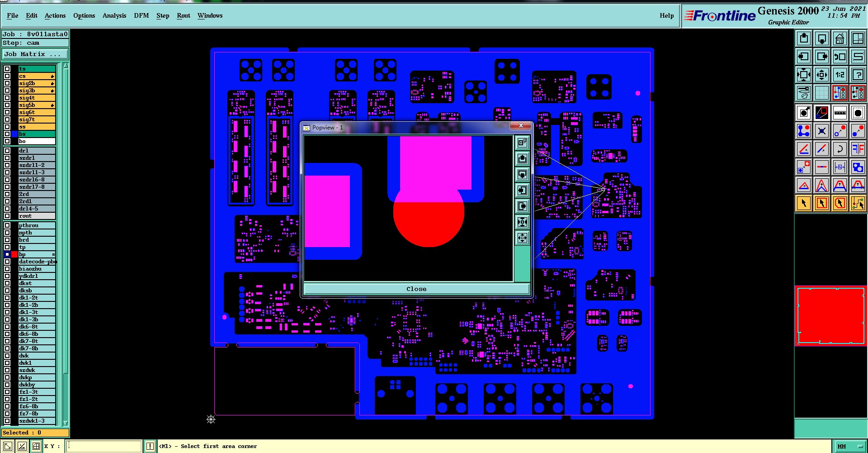
Task: Open the Actions menu
Action: click(x=55, y=15)
